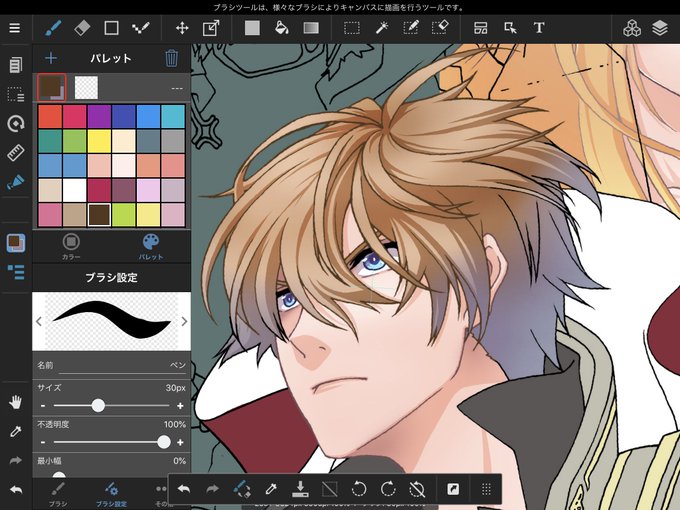The height and width of the screenshot is (510, 680).
Task: Select the panel Divide tool
Action: coord(481,29)
